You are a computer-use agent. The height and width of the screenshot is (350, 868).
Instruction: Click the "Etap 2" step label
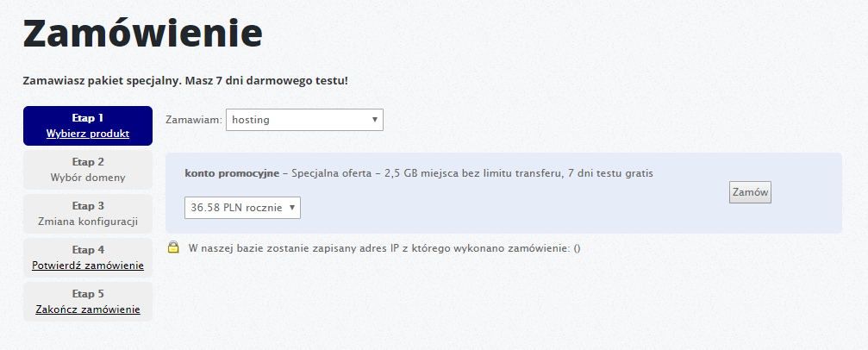point(88,162)
